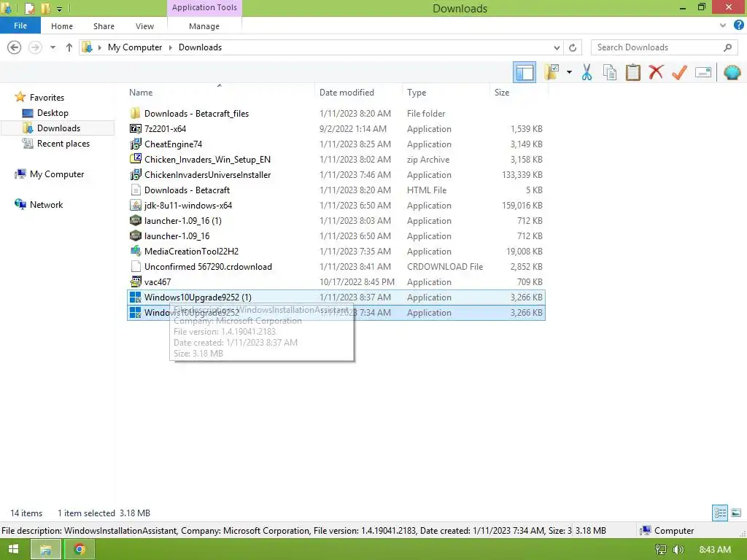Select Unconfirmed 567290.crdownload file
The height and width of the screenshot is (560, 747).
tap(336, 267)
